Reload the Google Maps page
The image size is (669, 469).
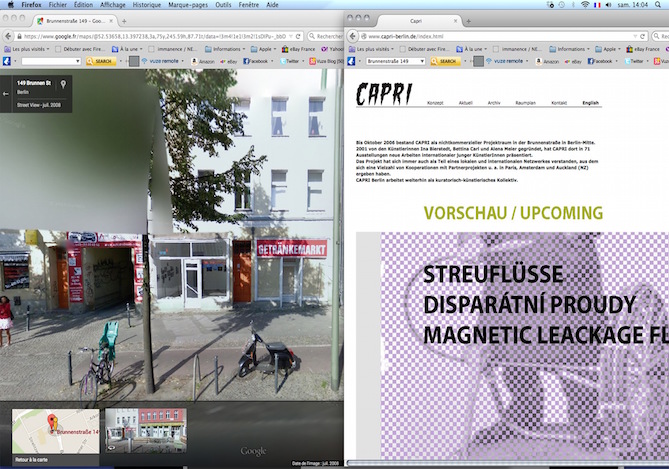point(298,36)
